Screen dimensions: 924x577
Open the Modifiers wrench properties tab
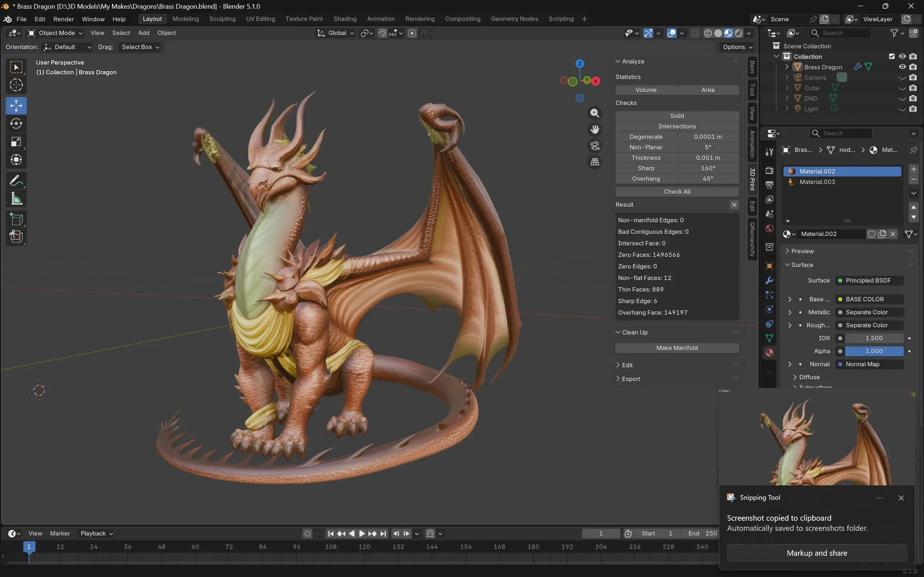click(769, 280)
